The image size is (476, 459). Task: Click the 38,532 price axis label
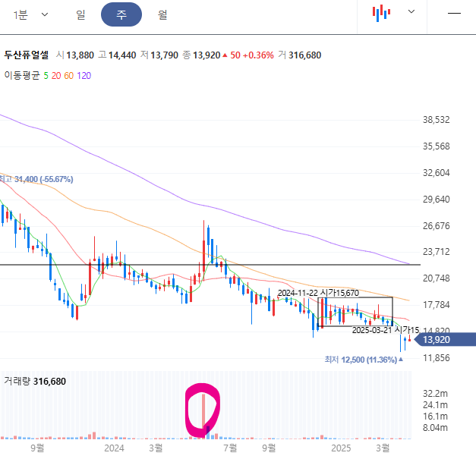point(437,120)
